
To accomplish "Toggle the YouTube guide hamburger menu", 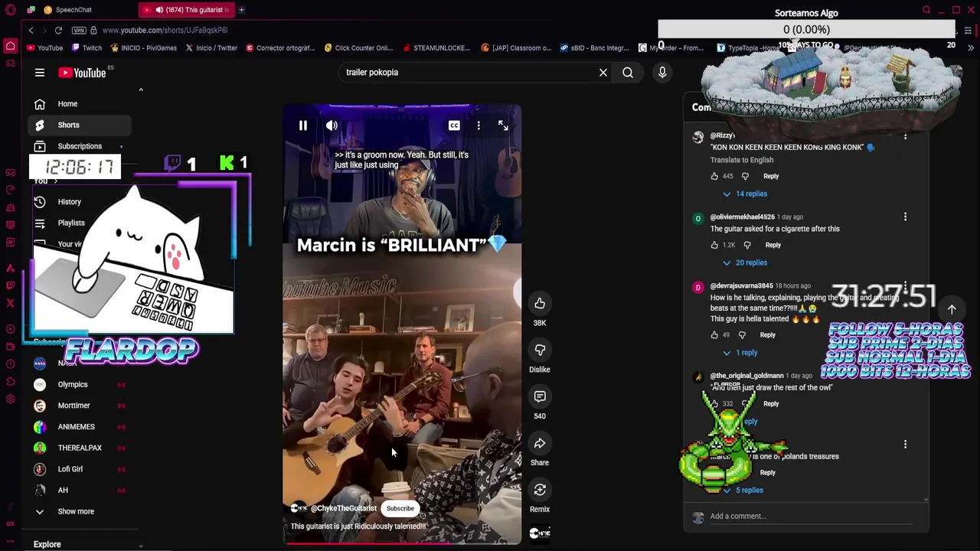I will pyautogui.click(x=40, y=73).
